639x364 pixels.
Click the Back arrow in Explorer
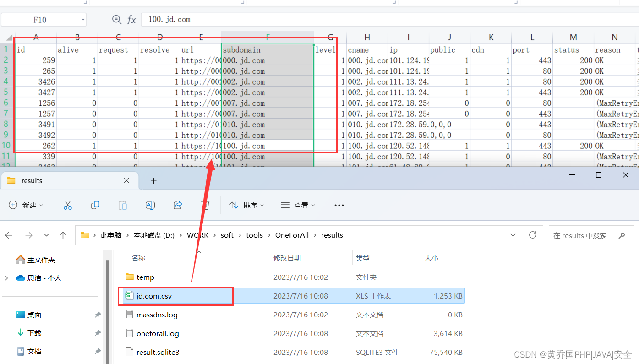point(9,235)
